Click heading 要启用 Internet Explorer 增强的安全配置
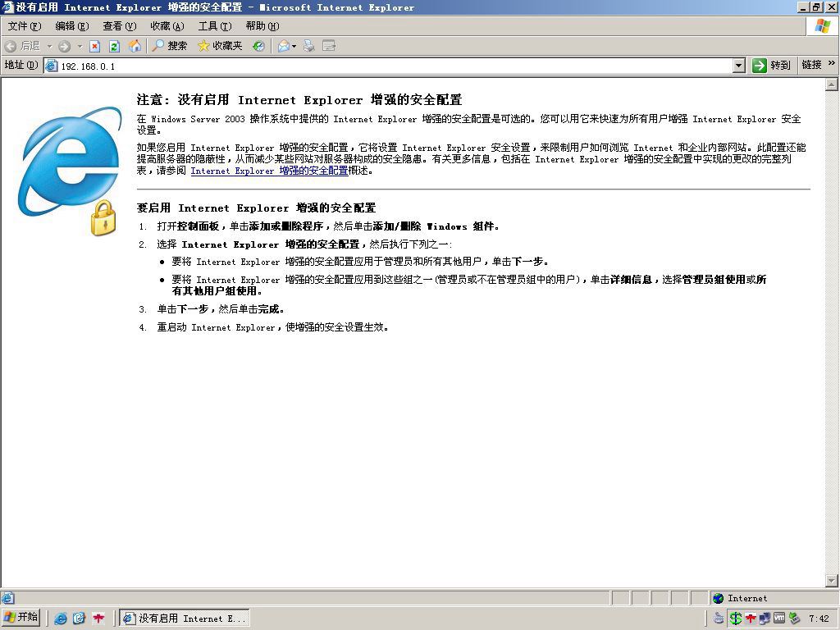 (x=256, y=208)
